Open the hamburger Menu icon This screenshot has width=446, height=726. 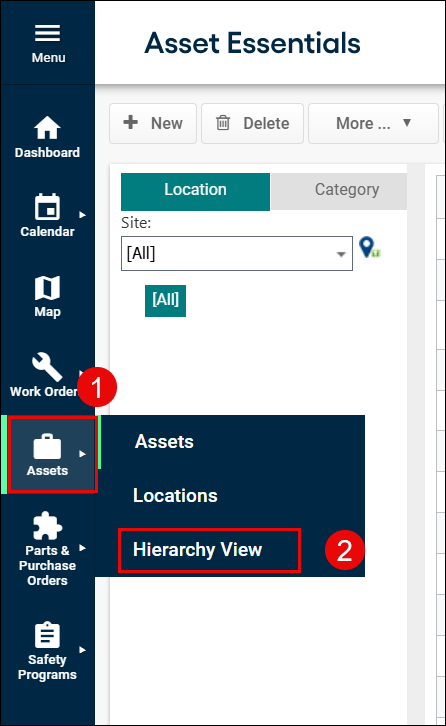[x=47, y=33]
